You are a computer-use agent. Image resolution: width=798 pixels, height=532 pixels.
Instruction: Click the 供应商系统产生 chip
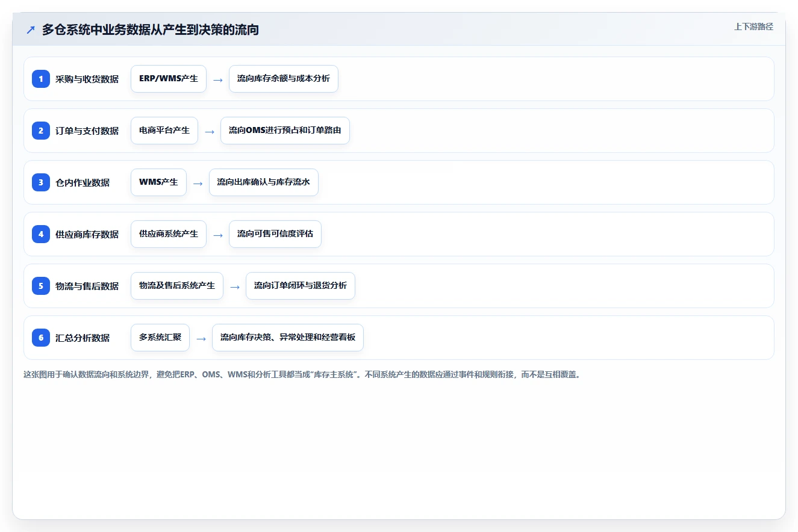[x=169, y=234]
